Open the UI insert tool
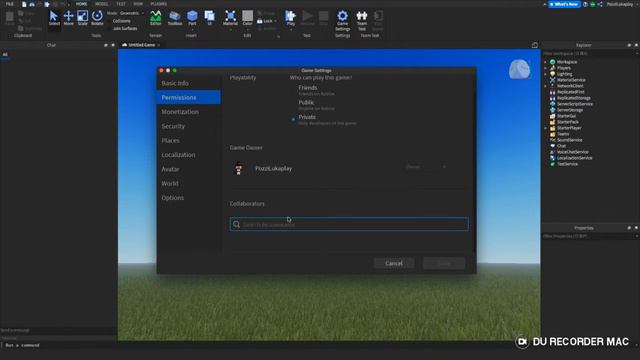 (x=210, y=18)
